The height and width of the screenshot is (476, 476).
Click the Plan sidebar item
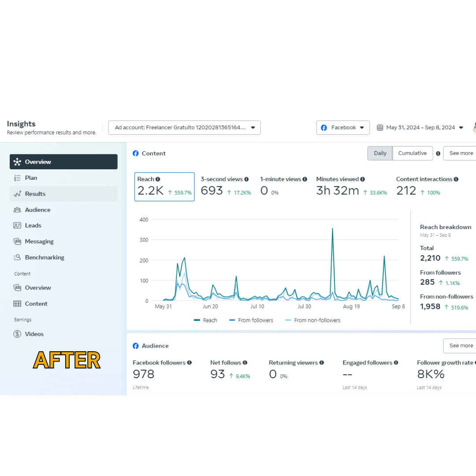[63, 178]
